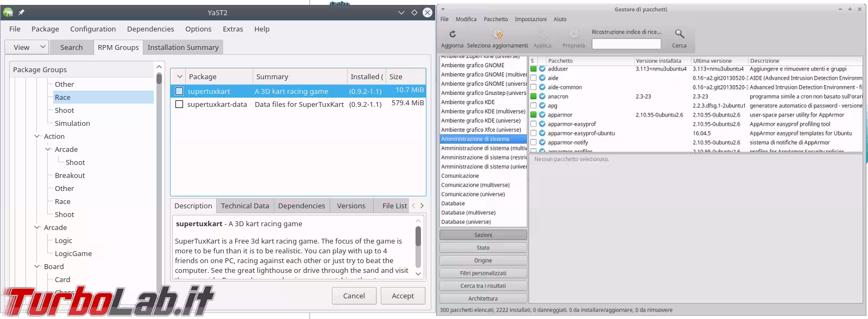Click the Applica toolbar icon
This screenshot has width=868, height=319.
(x=542, y=34)
